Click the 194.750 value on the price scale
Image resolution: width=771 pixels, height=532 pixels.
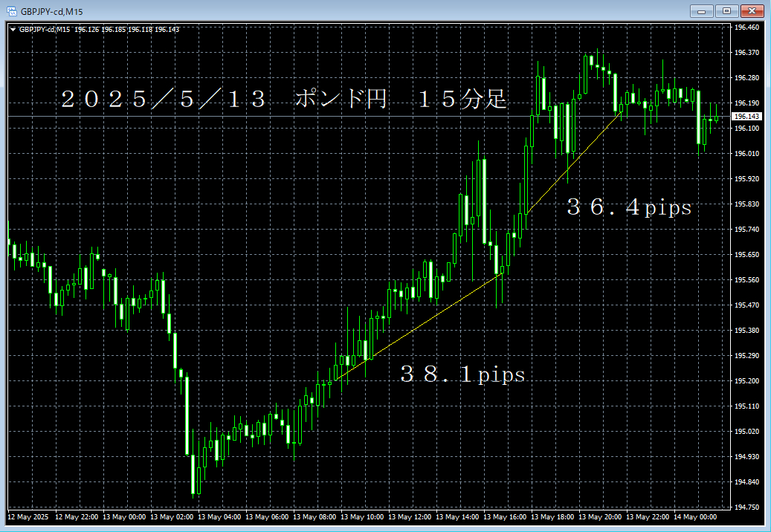746,507
